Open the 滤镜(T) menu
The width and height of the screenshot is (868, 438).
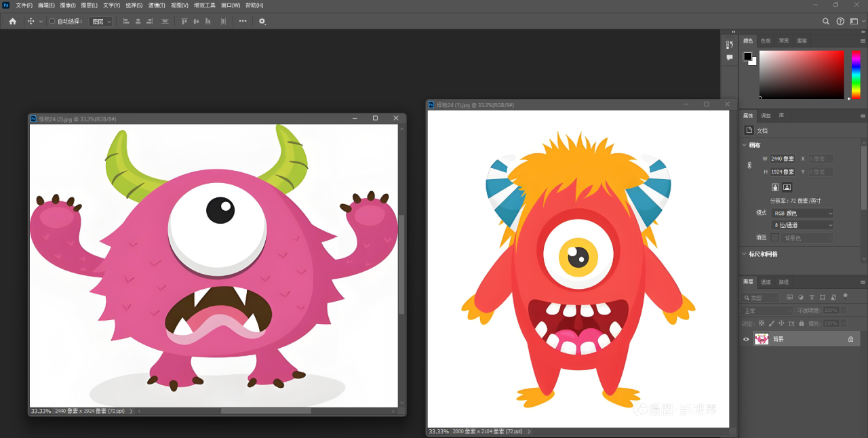point(157,5)
